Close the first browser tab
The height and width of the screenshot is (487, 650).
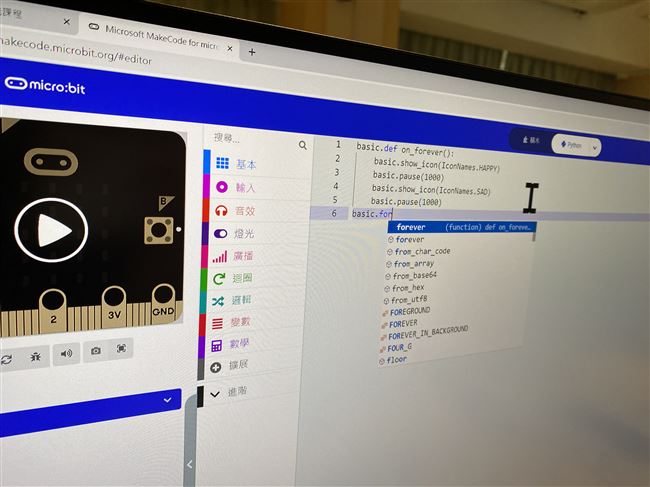67,22
